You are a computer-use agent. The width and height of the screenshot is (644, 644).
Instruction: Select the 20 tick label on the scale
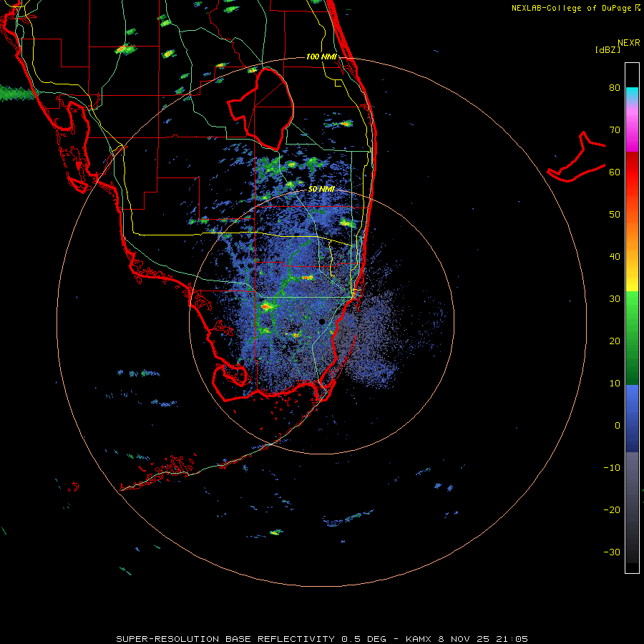pos(615,341)
